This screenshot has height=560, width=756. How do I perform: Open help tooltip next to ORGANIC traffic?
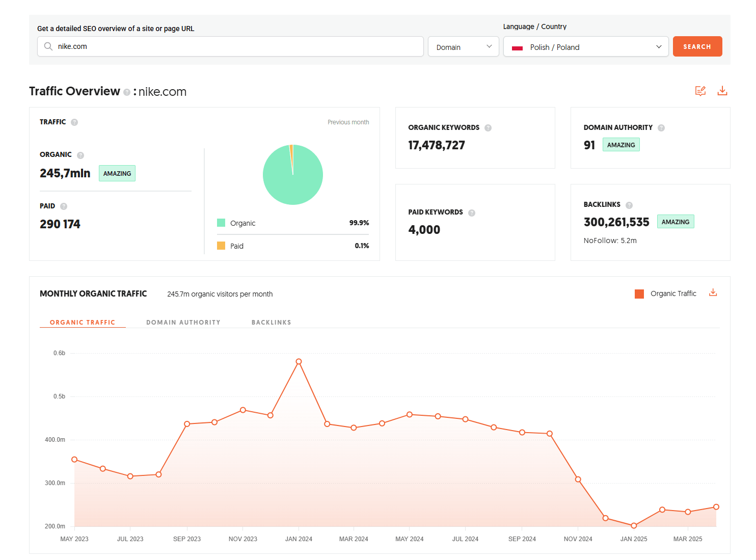(x=80, y=155)
